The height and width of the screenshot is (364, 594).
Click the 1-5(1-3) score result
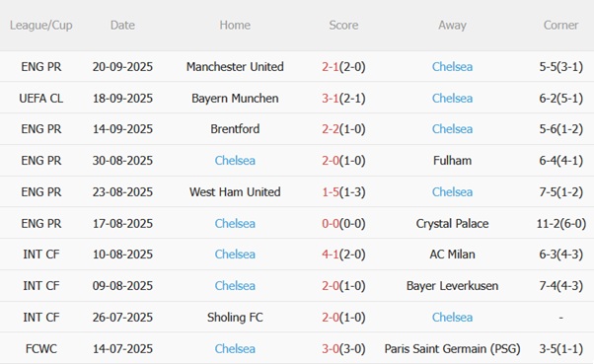(343, 192)
